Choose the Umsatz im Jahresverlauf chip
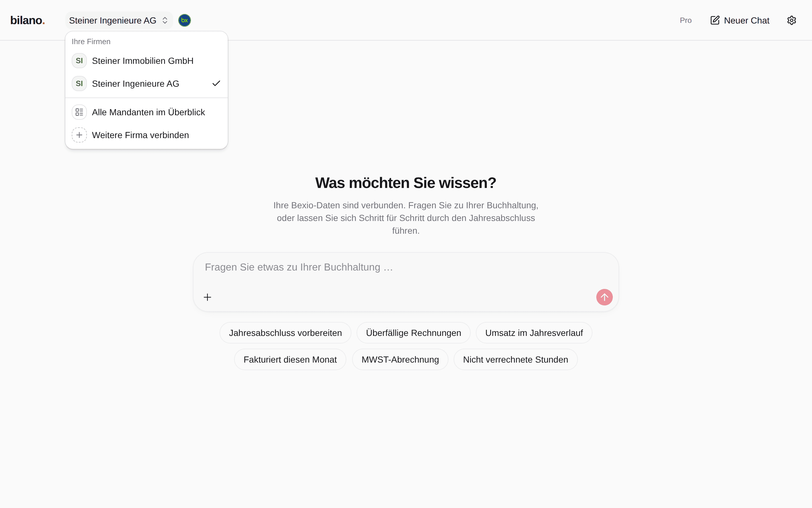The width and height of the screenshot is (812, 508). tap(534, 333)
